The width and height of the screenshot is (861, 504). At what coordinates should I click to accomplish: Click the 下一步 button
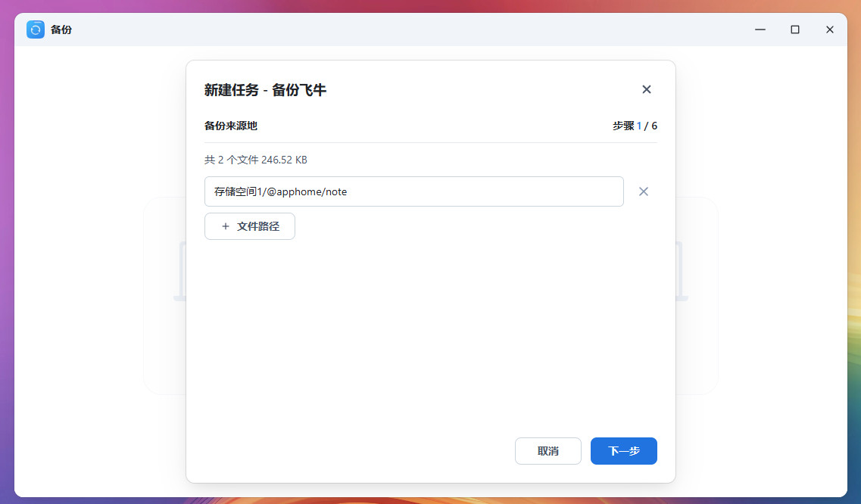pyautogui.click(x=623, y=451)
